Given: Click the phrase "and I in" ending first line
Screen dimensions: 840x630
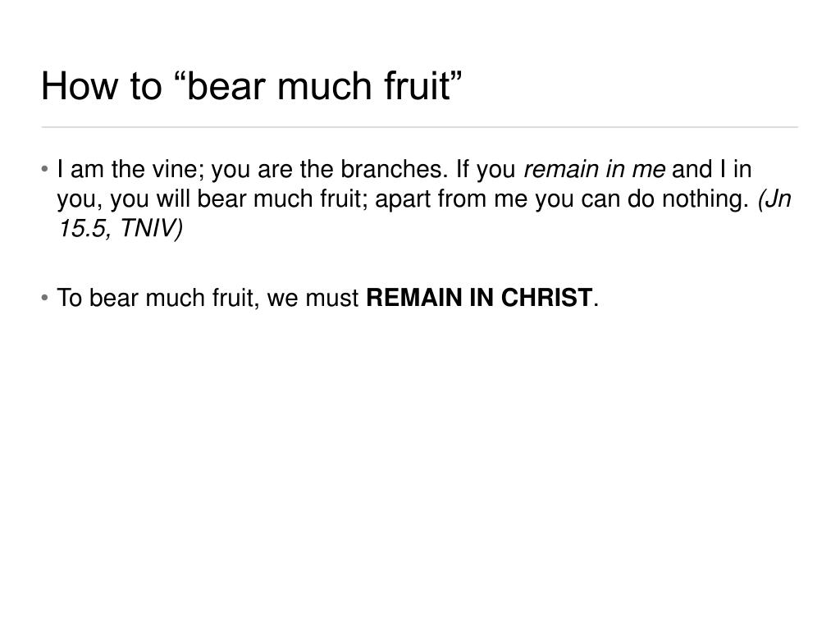Looking at the screenshot, I should point(712,169).
